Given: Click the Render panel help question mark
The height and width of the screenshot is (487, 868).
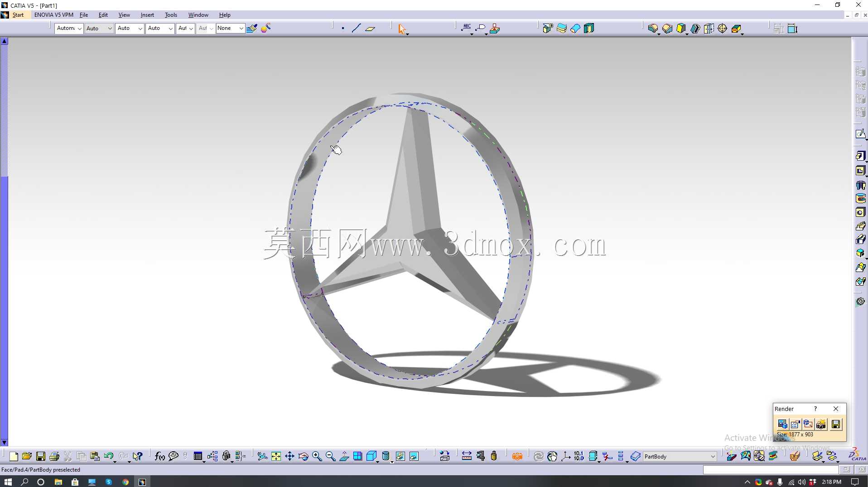Looking at the screenshot, I should point(815,409).
